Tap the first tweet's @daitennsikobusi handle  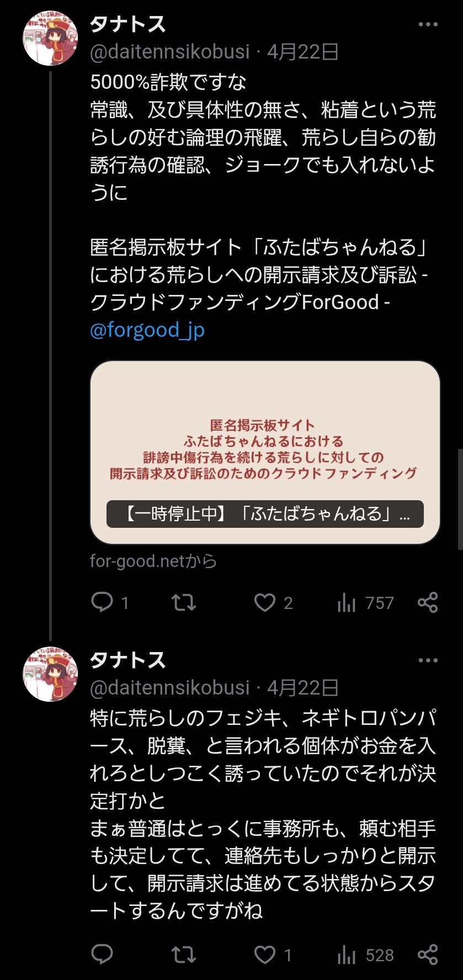point(170,52)
